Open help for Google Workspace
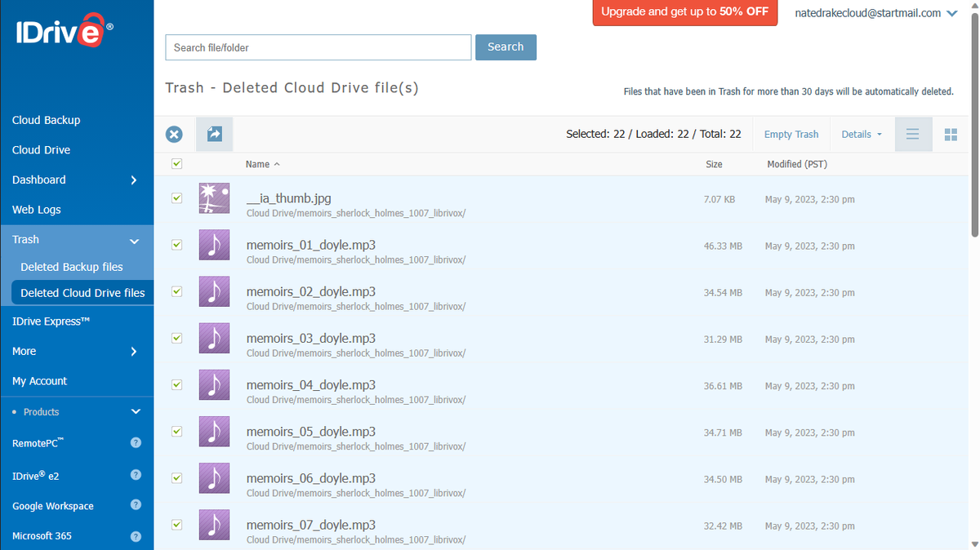 pyautogui.click(x=136, y=504)
